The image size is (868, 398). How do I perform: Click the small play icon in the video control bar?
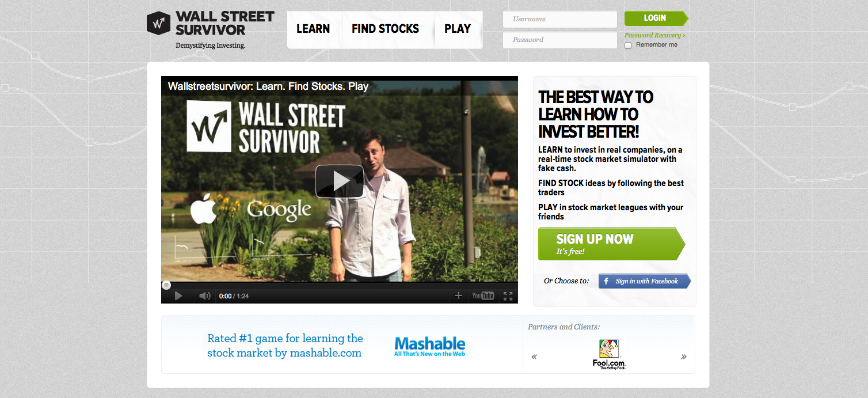[x=178, y=296]
